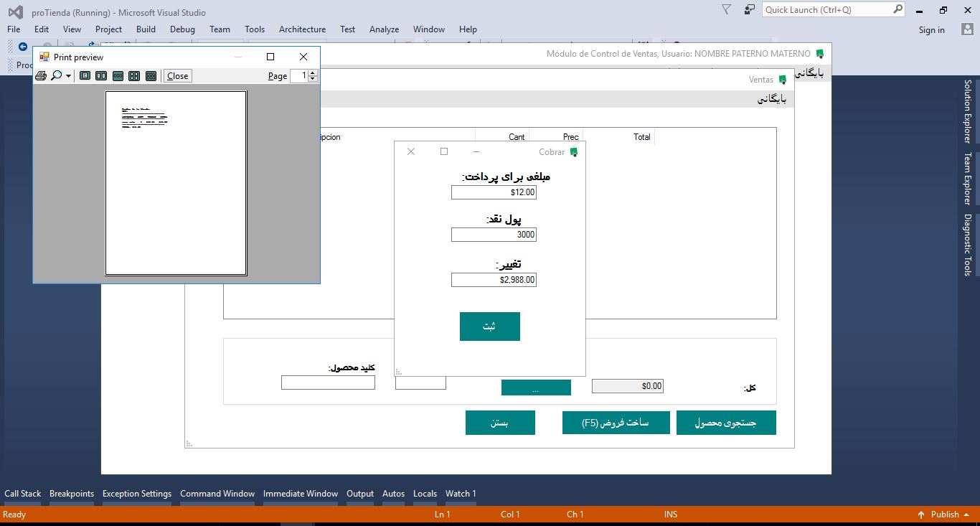Viewport: 980px width, 526px height.
Task: Click the change field showing $2,988.00
Action: click(x=494, y=280)
